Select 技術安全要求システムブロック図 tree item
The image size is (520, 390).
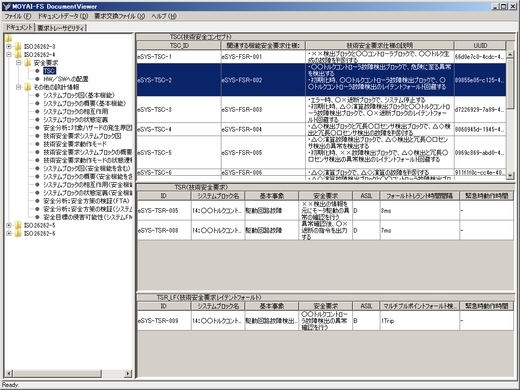[x=82, y=136]
